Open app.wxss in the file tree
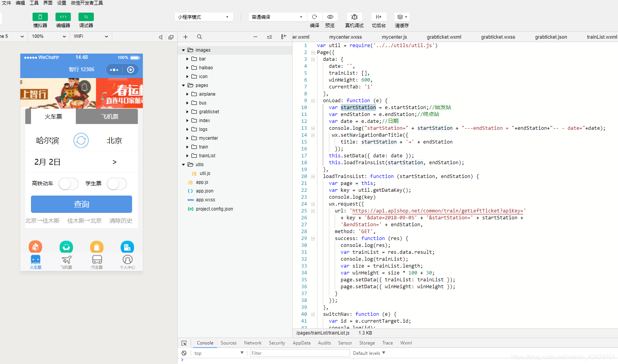This screenshot has height=364, width=618. [205, 200]
